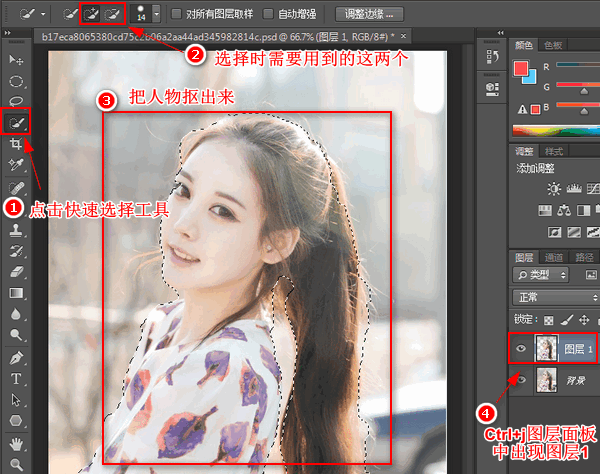The height and width of the screenshot is (474, 600).
Task: Enable 自动增强 checkbox
Action: coord(269,15)
